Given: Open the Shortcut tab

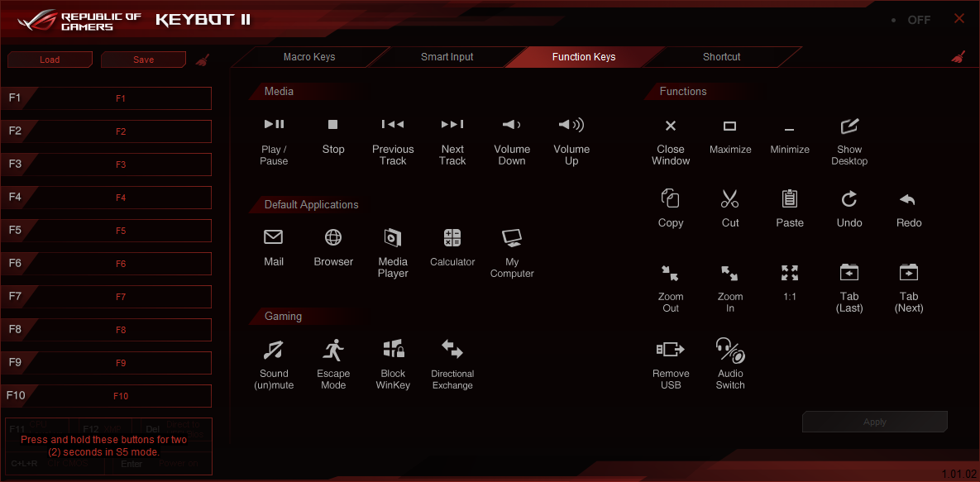Looking at the screenshot, I should coord(721,57).
